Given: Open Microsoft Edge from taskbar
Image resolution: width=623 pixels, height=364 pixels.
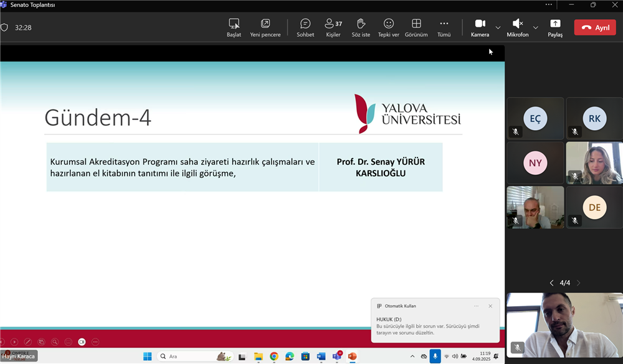Looking at the screenshot, I should pyautogui.click(x=290, y=357).
